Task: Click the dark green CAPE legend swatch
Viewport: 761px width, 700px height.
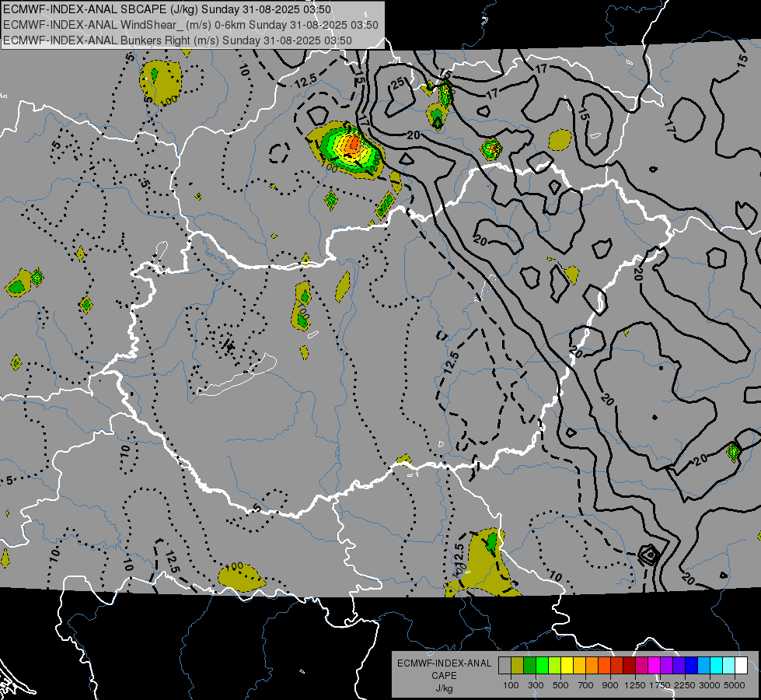Action: 530,665
